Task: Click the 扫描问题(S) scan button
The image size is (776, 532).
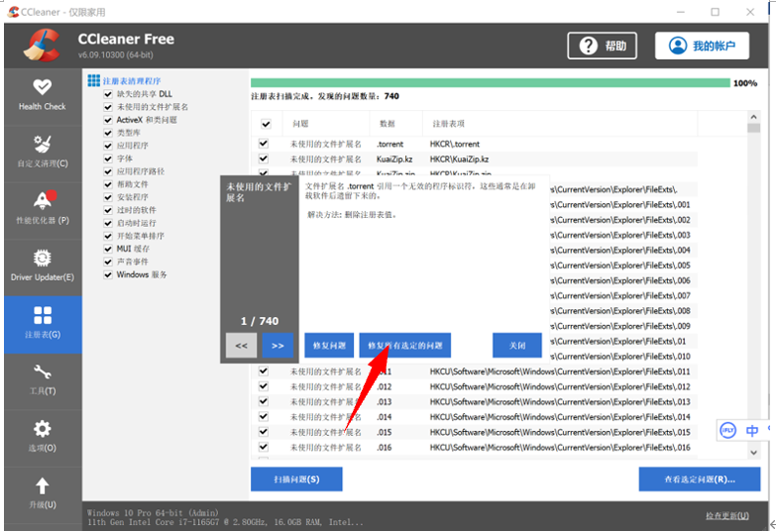Action: 296,479
